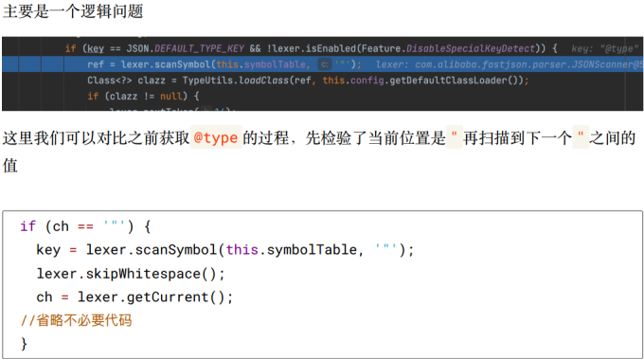
Task: Click the 'c:' parameter hint badge
Action: (325, 64)
